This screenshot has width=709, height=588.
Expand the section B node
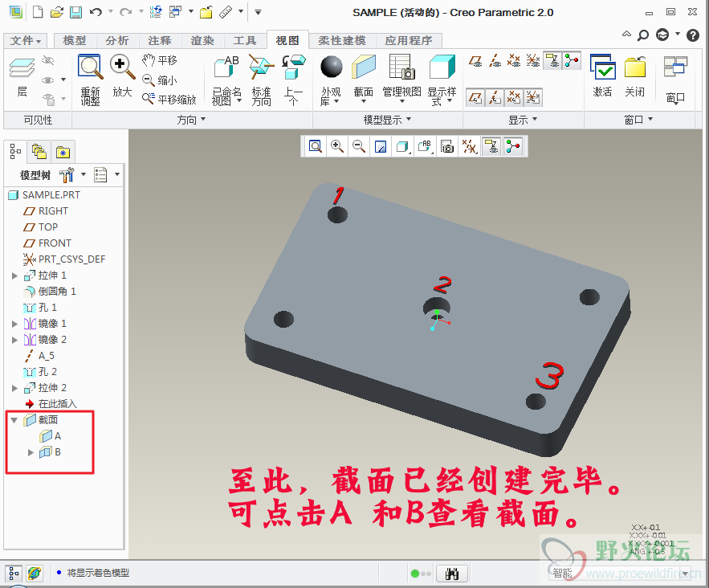(31, 452)
